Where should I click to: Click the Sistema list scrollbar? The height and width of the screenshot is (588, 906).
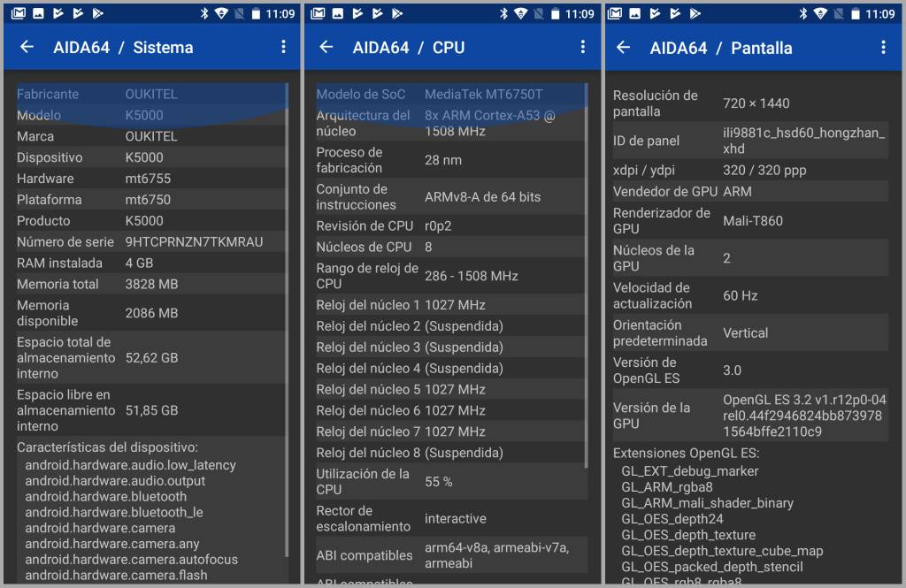tap(287, 321)
